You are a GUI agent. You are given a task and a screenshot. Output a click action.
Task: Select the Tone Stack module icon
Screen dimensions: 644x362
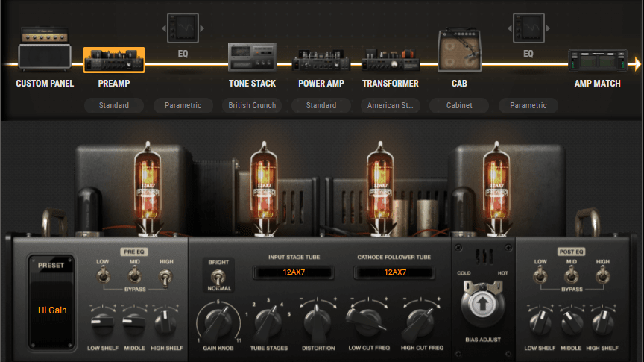252,57
